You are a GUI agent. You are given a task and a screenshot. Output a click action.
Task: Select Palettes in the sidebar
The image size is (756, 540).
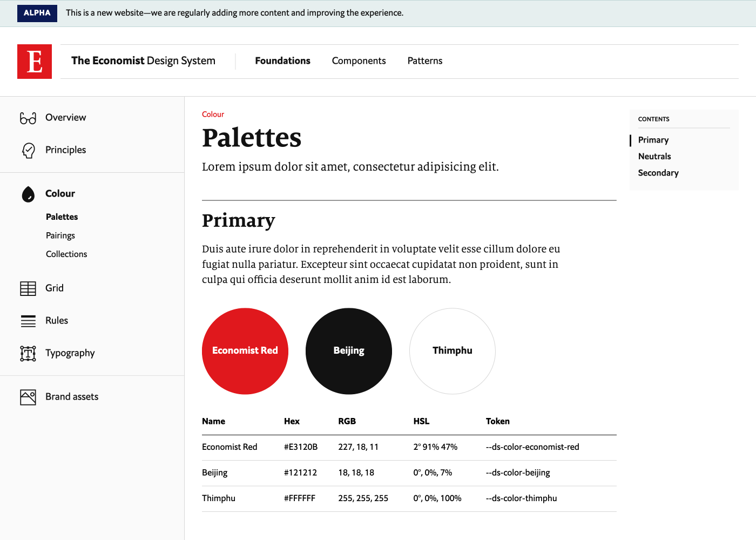click(62, 217)
